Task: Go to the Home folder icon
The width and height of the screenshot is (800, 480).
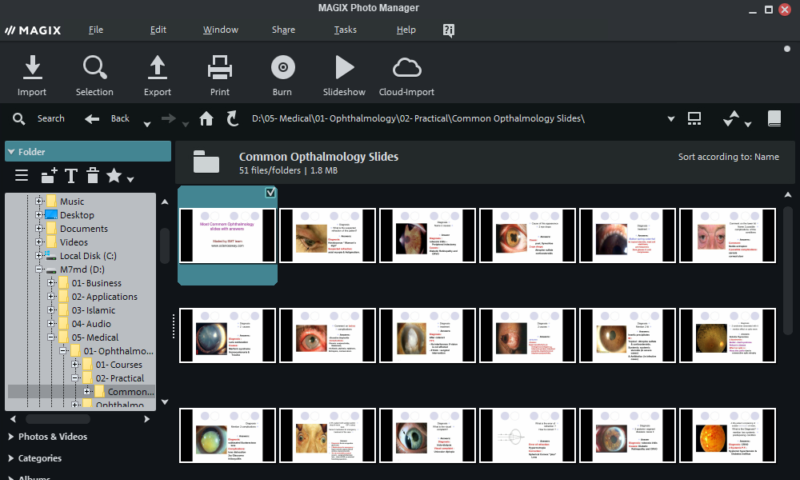Action: (x=206, y=119)
